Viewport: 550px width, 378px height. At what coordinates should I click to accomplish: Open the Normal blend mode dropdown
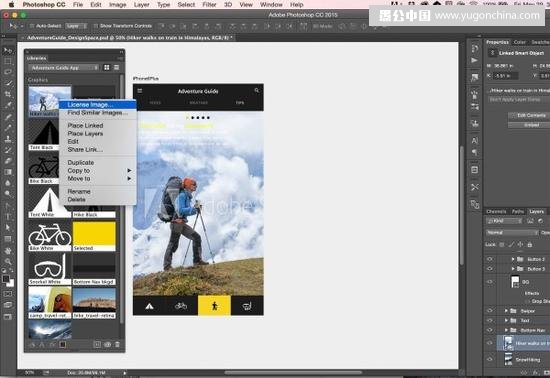click(x=512, y=232)
